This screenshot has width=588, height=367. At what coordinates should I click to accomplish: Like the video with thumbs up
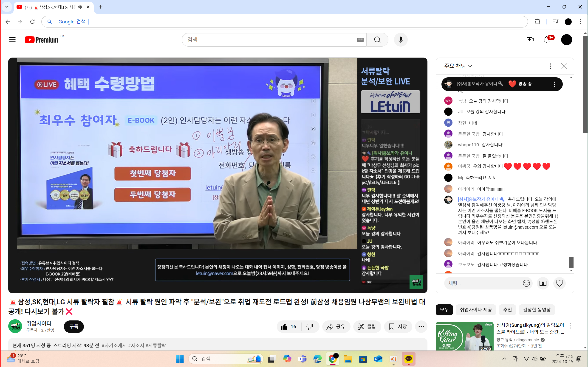(289, 326)
